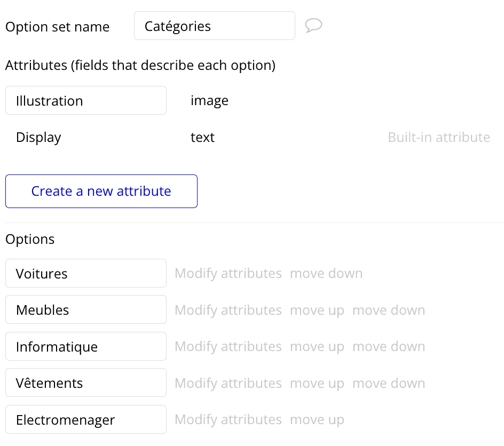This screenshot has width=504, height=446.
Task: Open the comment bubble next to Catégories
Action: click(314, 25)
